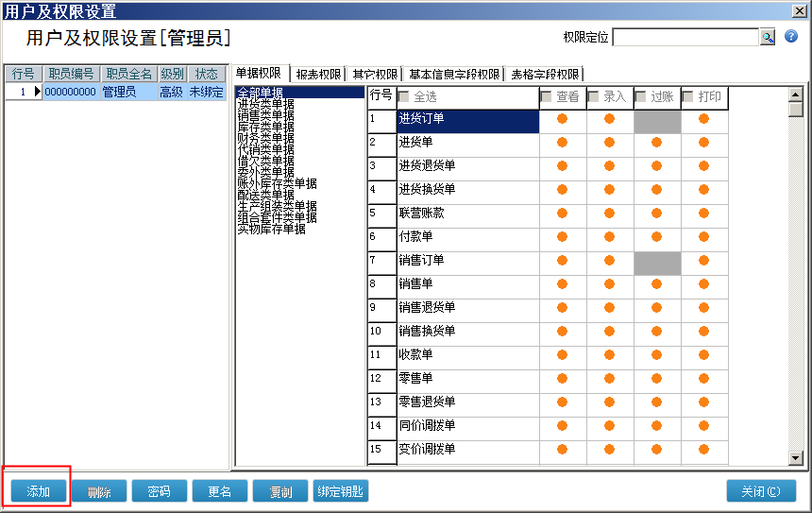Viewport: 812px width, 513px height.
Task: Toggle 打印 permission dot for 进货订单
Action: tap(703, 119)
